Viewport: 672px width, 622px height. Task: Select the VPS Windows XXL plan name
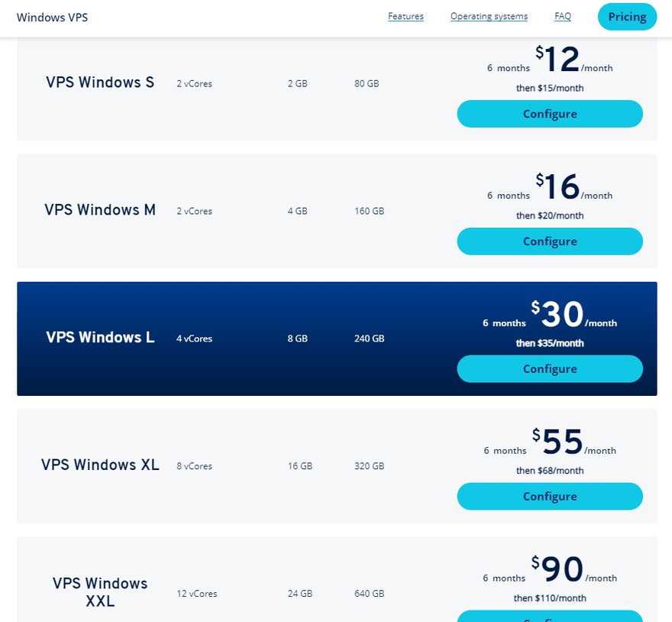(x=100, y=592)
